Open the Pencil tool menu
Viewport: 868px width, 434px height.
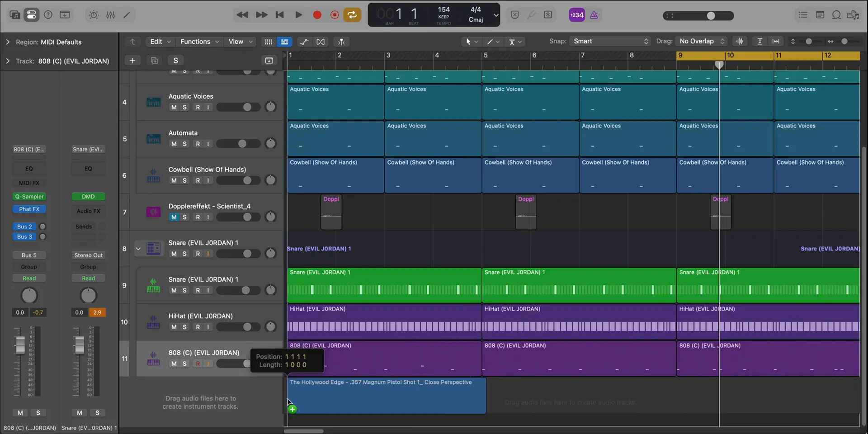493,42
